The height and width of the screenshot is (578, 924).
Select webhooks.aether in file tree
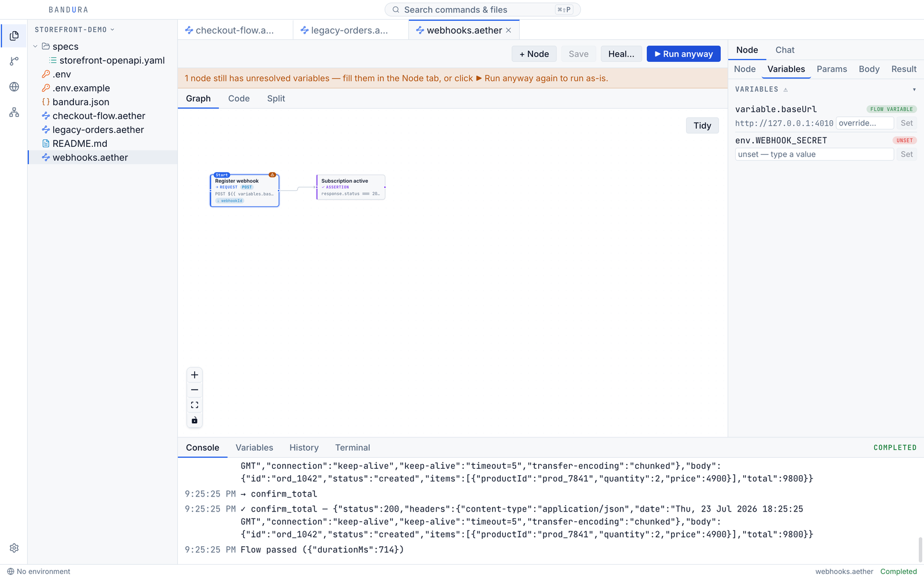point(103,157)
